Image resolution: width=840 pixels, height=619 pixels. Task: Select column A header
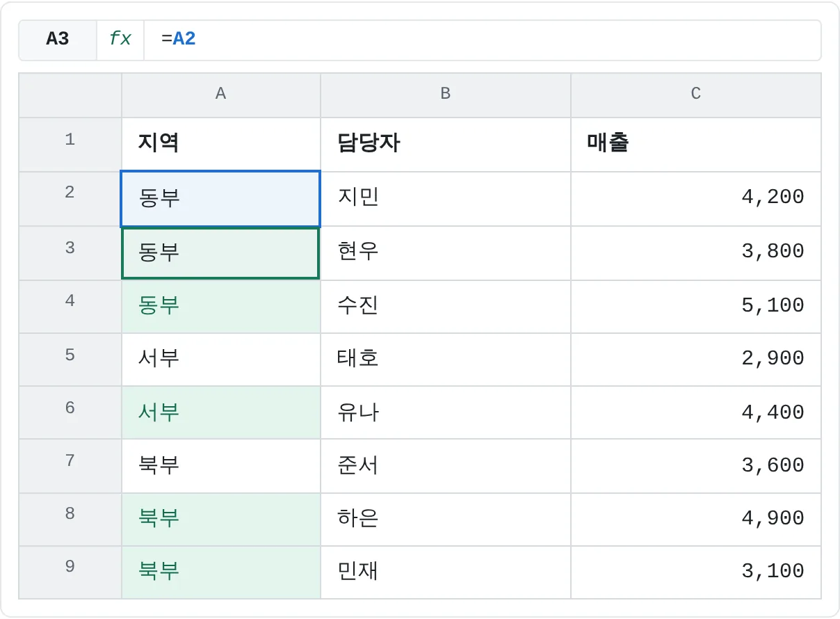click(221, 95)
